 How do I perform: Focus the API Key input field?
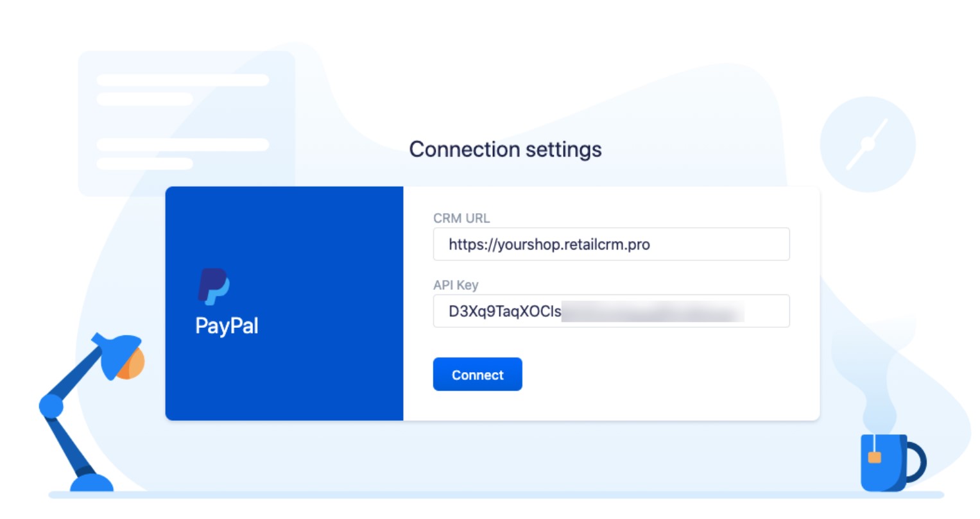point(611,311)
